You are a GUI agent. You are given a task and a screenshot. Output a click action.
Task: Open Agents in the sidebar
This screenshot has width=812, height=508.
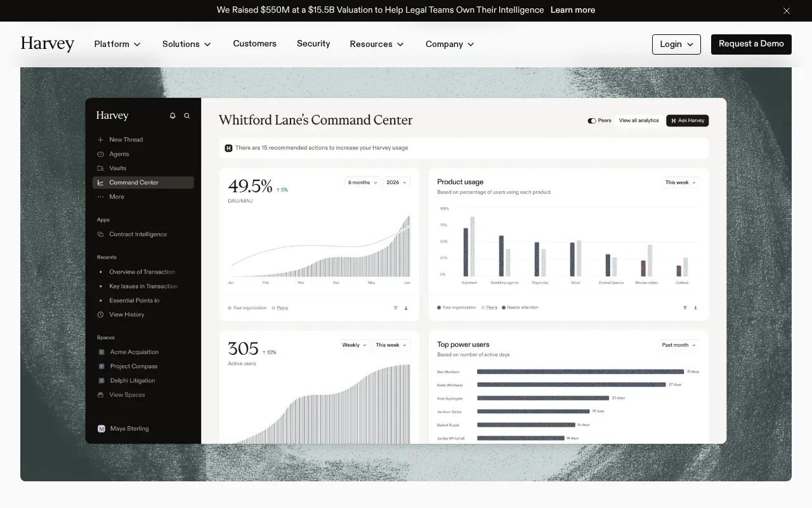[x=119, y=154]
